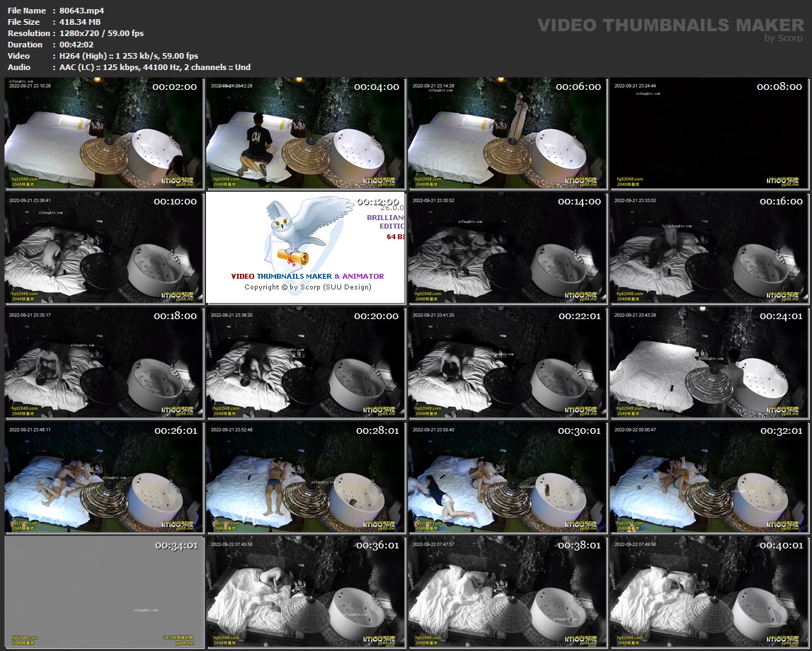The width and height of the screenshot is (812, 651).
Task: Select the thumbnail at 00:16:00
Action: pyautogui.click(x=708, y=248)
